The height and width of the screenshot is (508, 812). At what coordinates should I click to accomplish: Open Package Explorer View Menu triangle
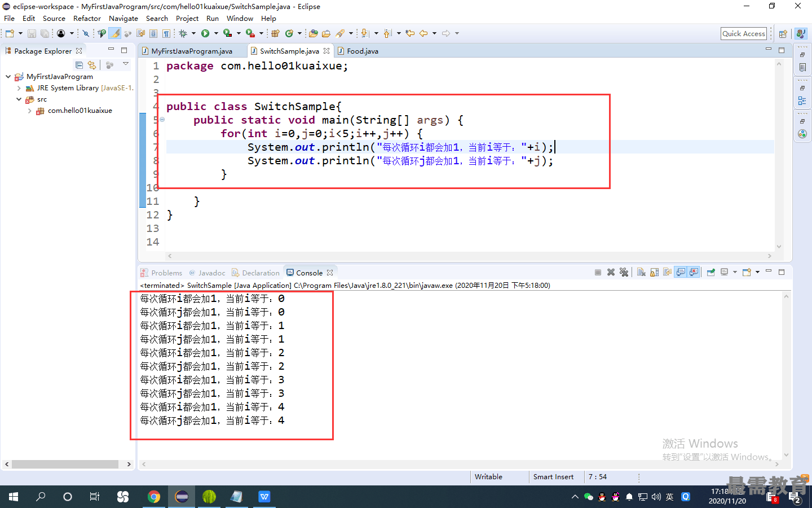pyautogui.click(x=126, y=64)
